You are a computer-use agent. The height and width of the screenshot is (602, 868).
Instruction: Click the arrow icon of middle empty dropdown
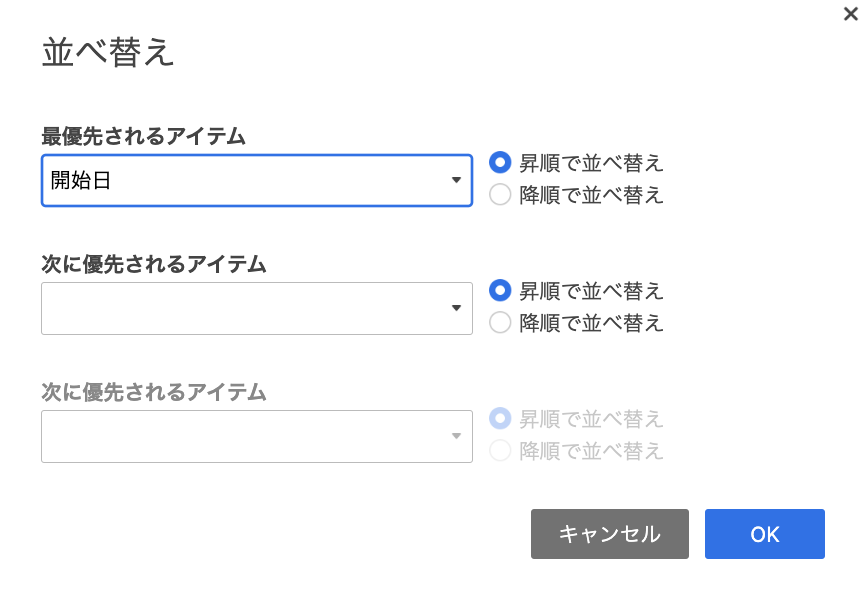click(x=456, y=308)
